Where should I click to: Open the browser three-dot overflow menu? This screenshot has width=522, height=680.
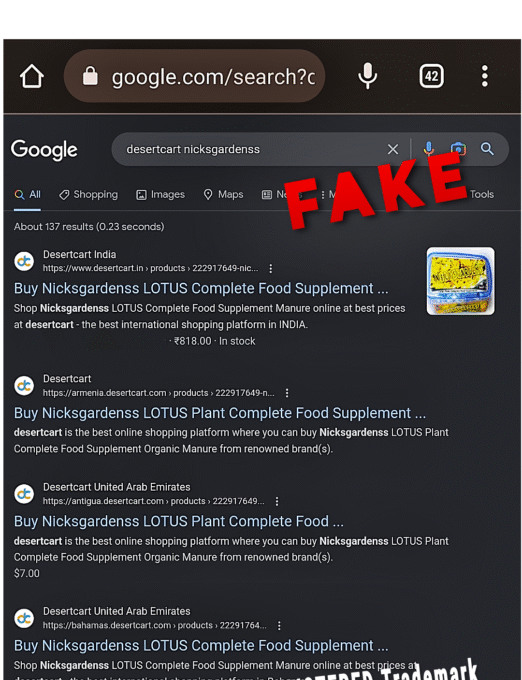485,76
